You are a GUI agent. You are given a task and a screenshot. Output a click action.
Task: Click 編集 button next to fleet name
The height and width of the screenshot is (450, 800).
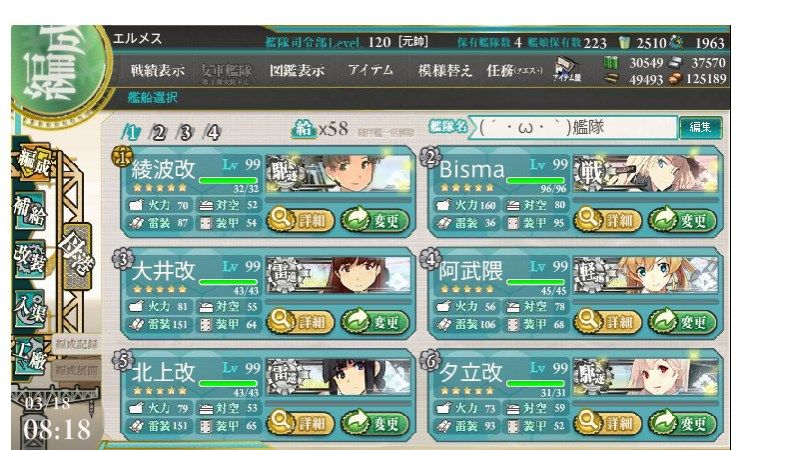point(701,127)
